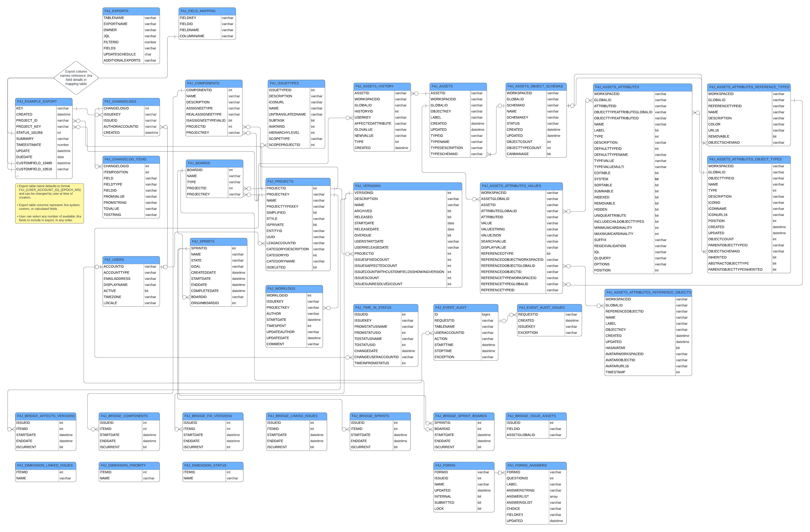810x532 pixels.
Task: Select the LEADACCOUNTID field in F4J_PROJECTS
Action: (x=298, y=243)
